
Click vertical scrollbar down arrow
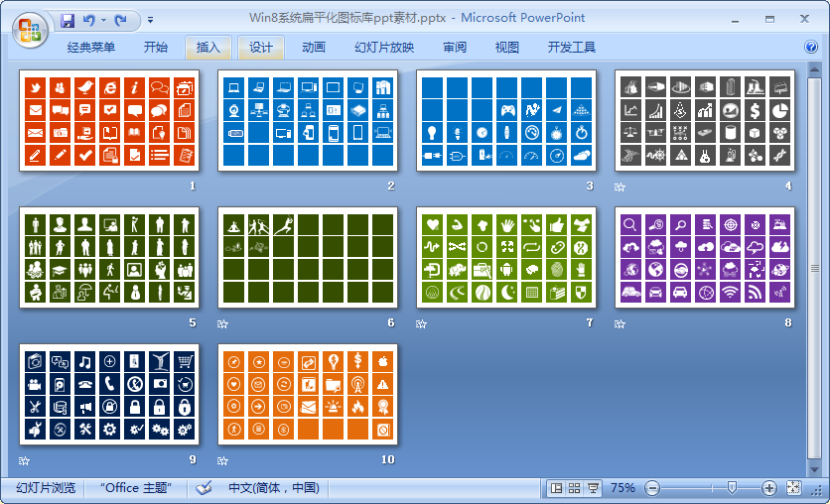coord(814,469)
